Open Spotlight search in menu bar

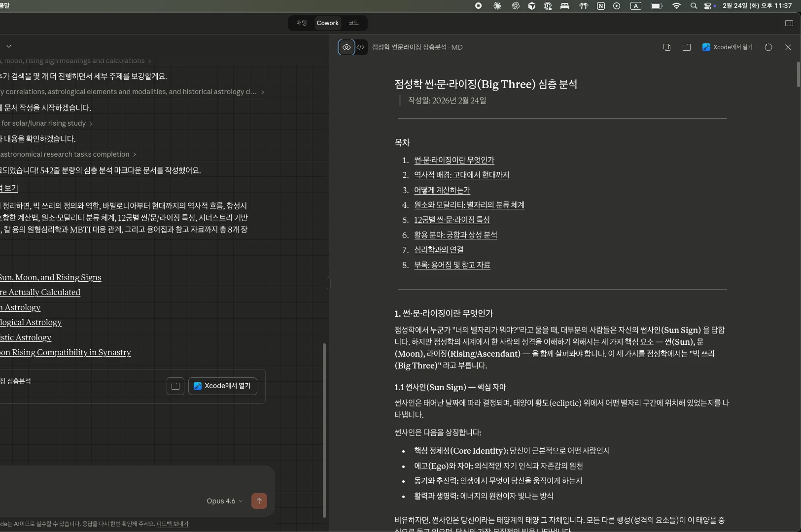(694, 6)
